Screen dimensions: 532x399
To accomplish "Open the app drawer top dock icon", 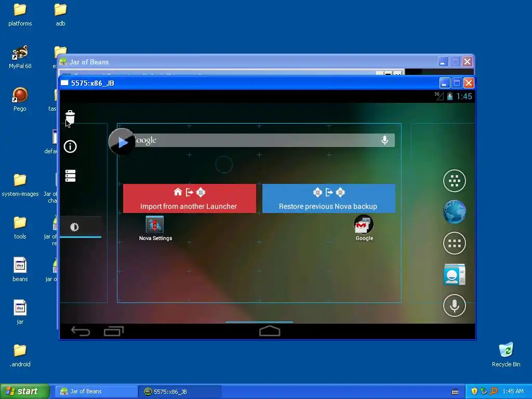I will tap(454, 181).
